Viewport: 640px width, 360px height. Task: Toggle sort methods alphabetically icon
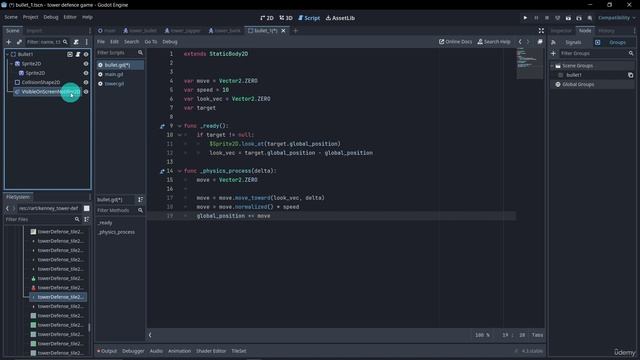tap(140, 200)
